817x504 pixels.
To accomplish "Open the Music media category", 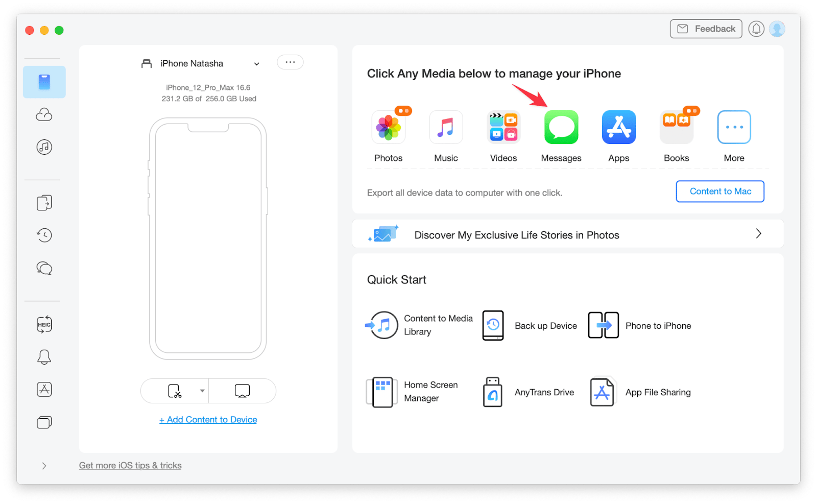I will click(446, 127).
